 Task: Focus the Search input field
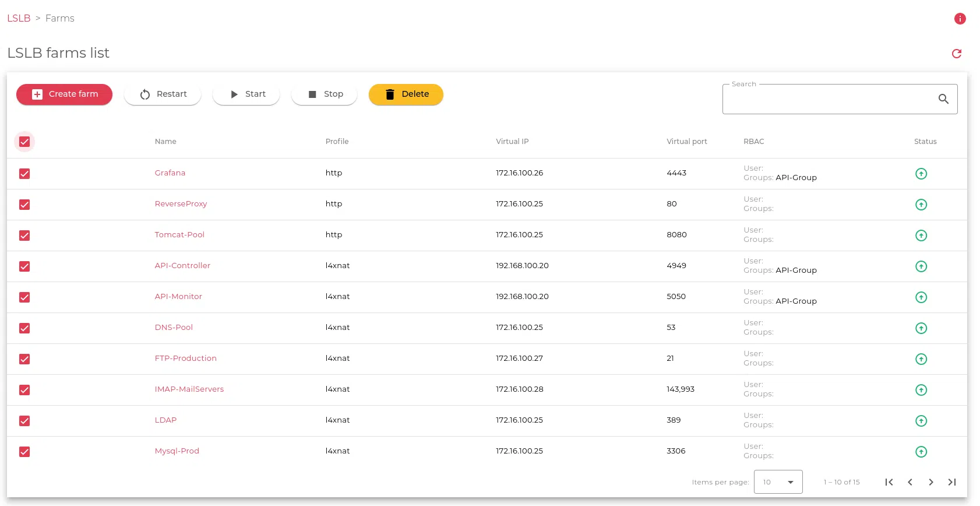point(827,99)
